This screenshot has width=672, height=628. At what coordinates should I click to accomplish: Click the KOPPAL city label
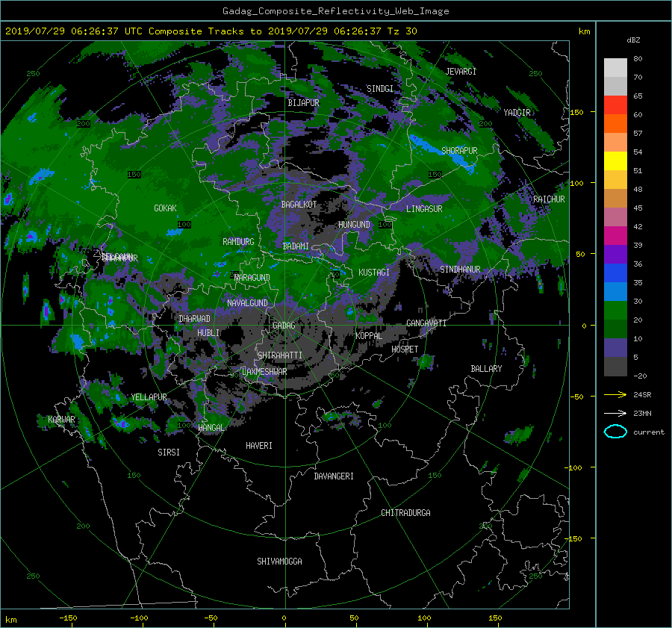tap(369, 335)
